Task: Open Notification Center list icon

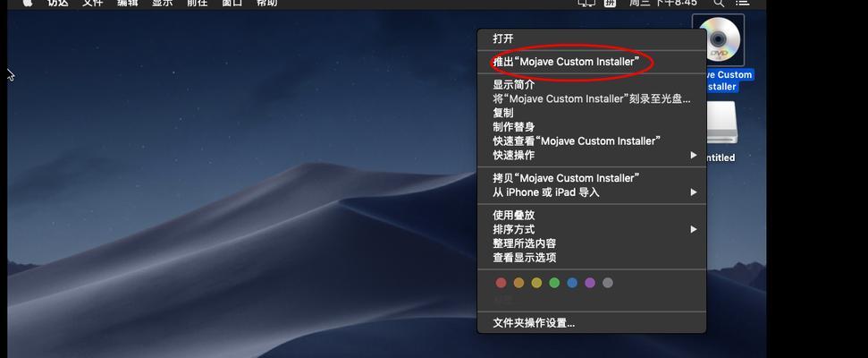Action: coord(742,3)
